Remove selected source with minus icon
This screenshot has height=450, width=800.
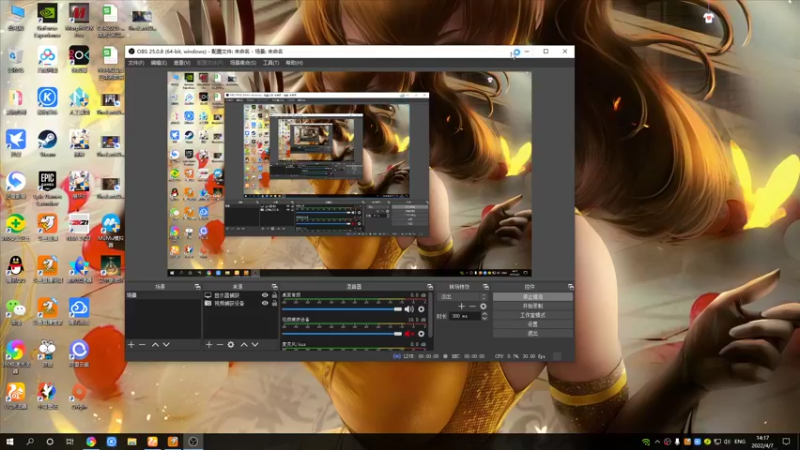(220, 345)
